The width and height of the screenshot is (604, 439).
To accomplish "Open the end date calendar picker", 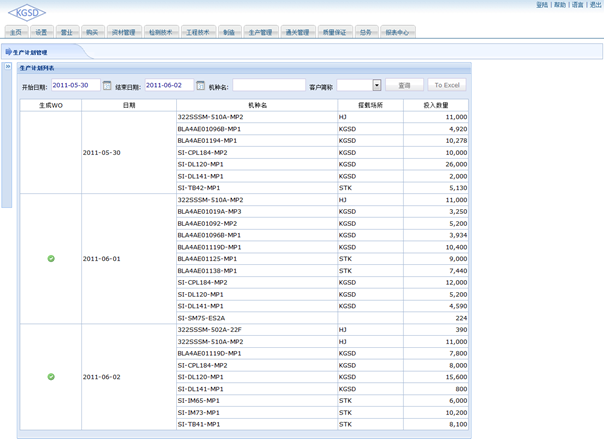I will (200, 85).
